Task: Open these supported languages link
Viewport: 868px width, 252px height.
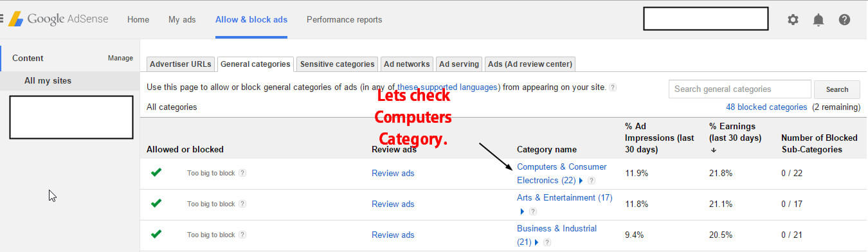Action: point(447,87)
